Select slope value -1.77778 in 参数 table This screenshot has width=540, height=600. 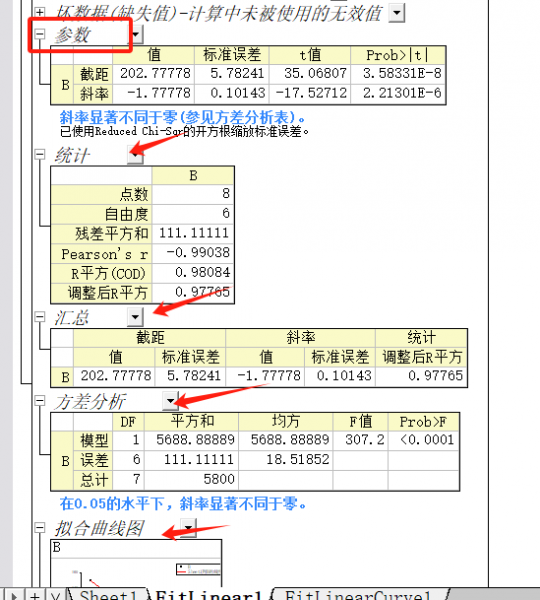[x=154, y=93]
